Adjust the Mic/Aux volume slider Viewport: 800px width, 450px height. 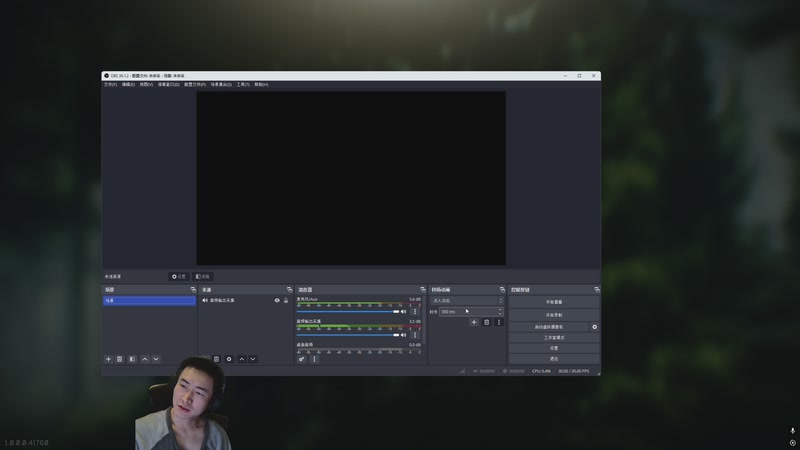pyautogui.click(x=348, y=311)
